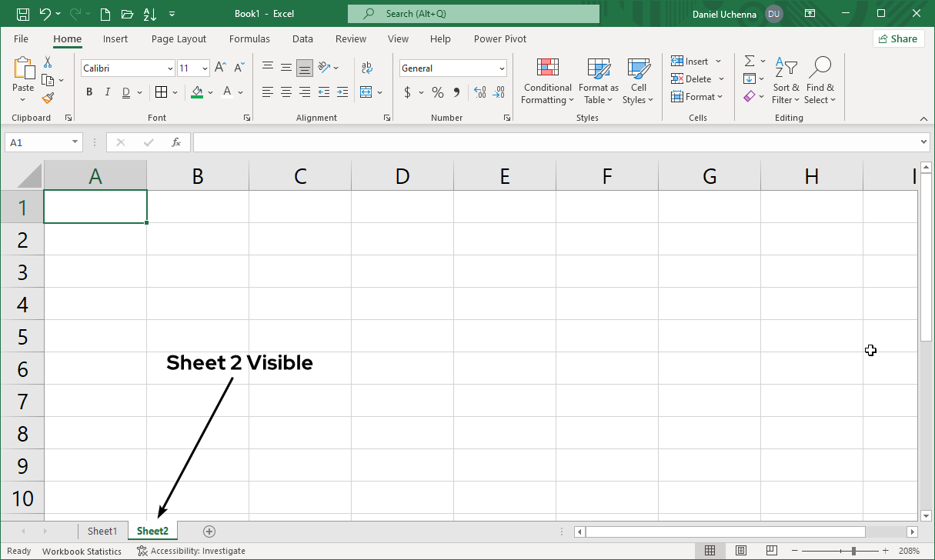Click the Share button
Screen dimensions: 935x560
pos(898,38)
